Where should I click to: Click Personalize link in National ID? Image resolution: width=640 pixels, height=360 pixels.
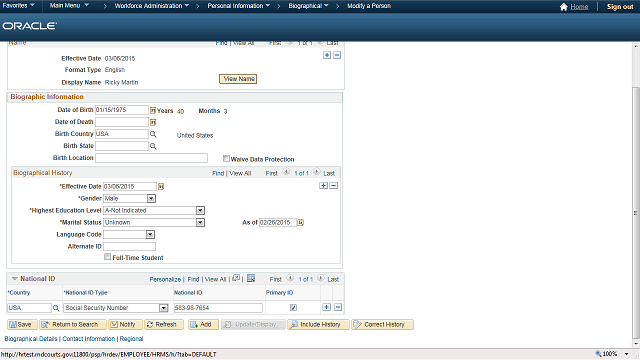[165, 280]
